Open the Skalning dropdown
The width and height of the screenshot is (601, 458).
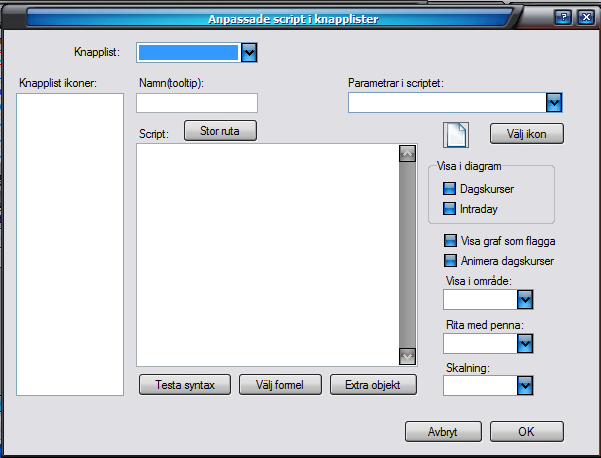click(x=524, y=386)
